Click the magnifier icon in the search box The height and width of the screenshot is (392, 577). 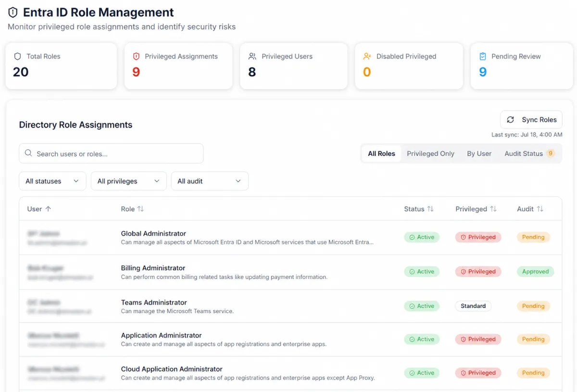[x=29, y=153]
